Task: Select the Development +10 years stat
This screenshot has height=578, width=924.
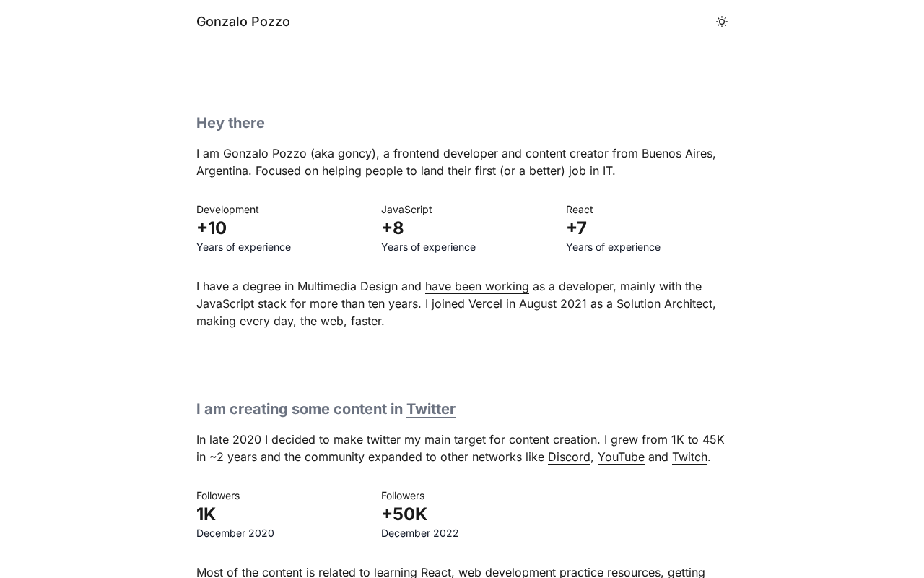Action: (212, 228)
